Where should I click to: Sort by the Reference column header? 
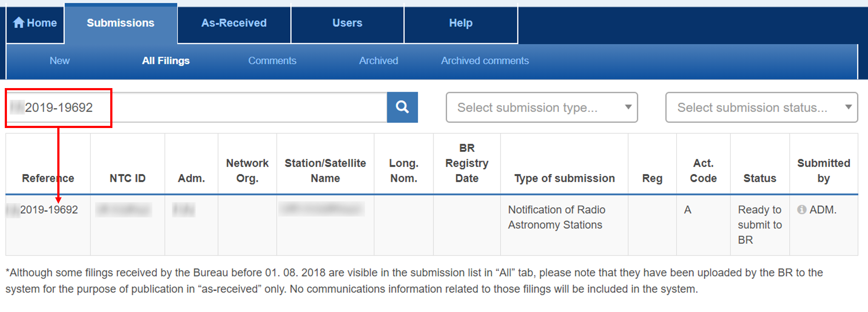48,178
